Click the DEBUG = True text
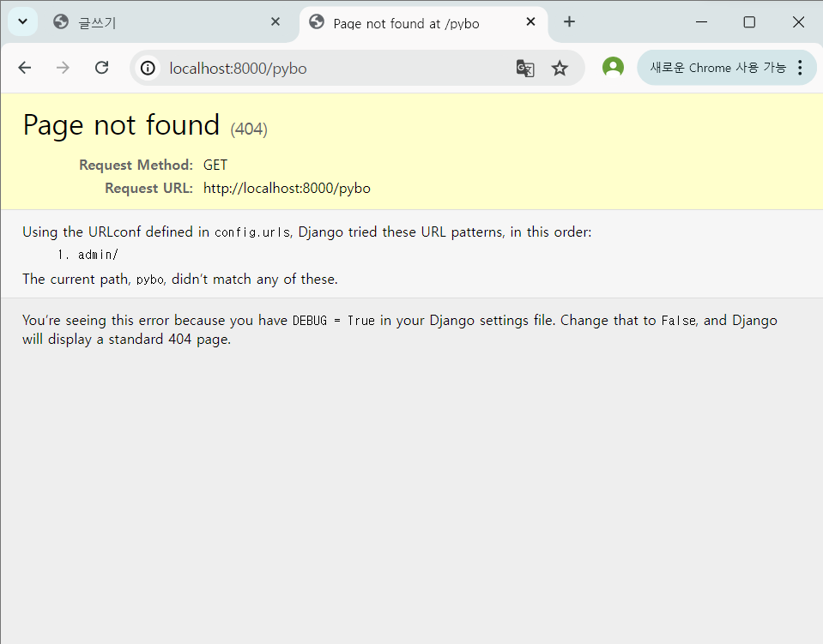This screenshot has height=644, width=823. (x=334, y=321)
